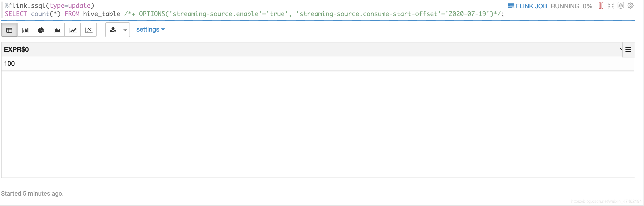Select the line chart visualization
Image resolution: width=644 pixels, height=206 pixels.
tap(73, 30)
